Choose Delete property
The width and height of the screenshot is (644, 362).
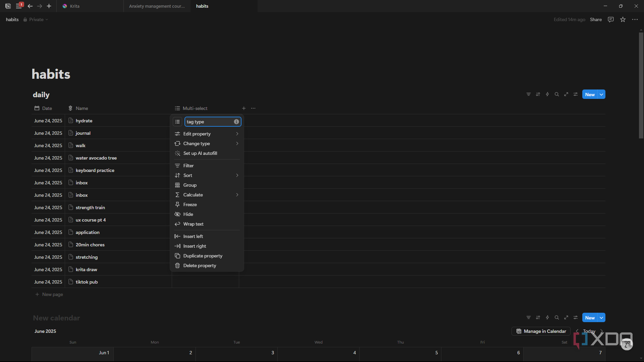(x=207, y=265)
